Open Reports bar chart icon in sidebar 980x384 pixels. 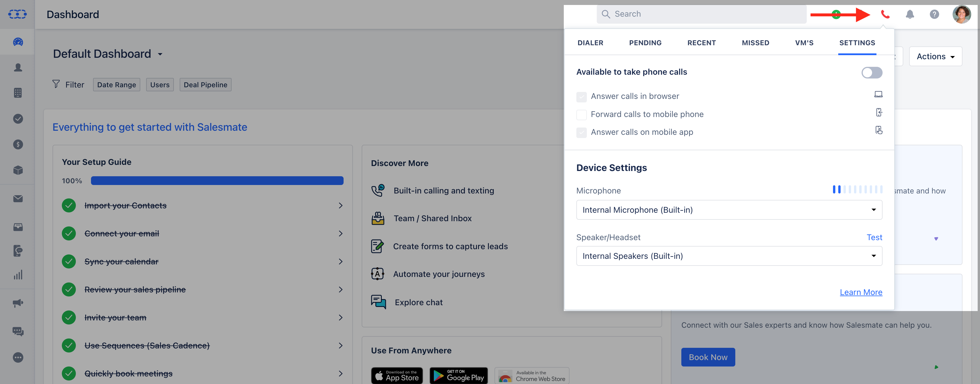(x=18, y=275)
